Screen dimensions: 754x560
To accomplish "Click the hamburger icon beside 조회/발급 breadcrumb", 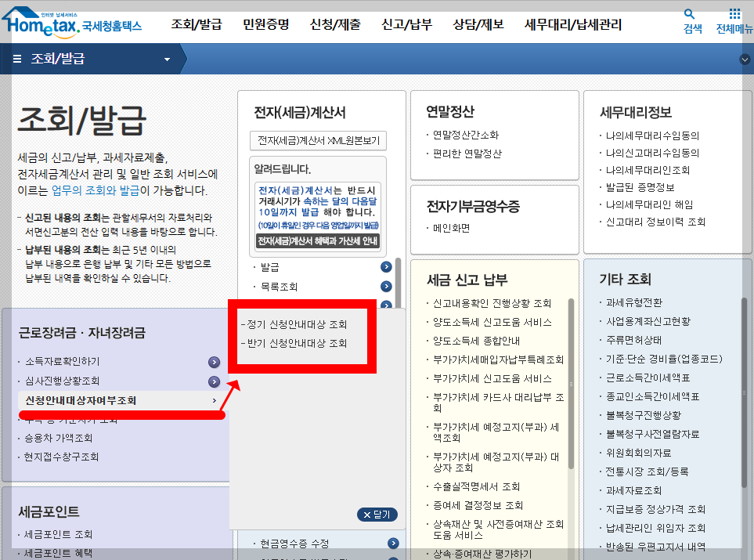I will click(x=16, y=58).
